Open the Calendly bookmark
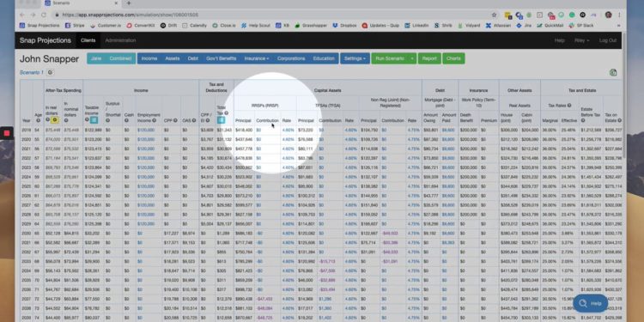Screen dimensions: 644x322 click(195, 26)
